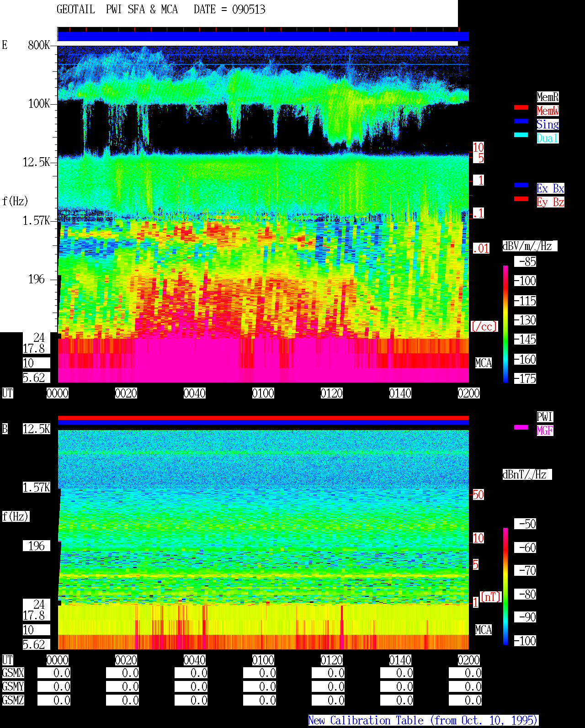The width and height of the screenshot is (585, 728).
Task: Click the -50 color scale value
Action: pos(525,524)
